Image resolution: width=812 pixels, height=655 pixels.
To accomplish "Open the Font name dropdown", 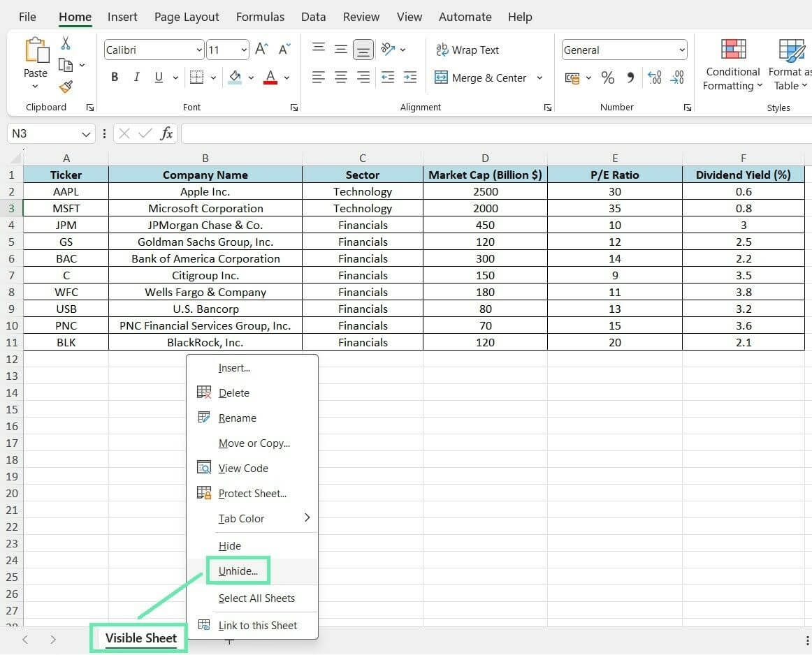I will [198, 50].
